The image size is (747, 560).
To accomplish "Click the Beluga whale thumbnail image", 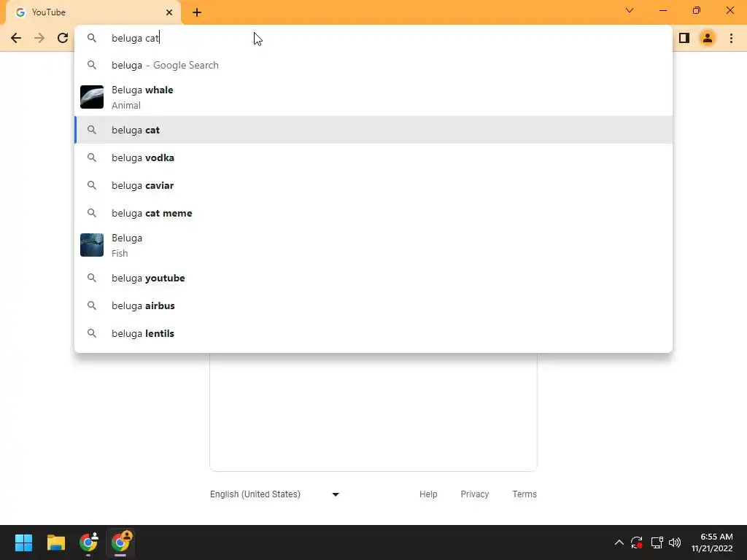I will click(x=92, y=97).
